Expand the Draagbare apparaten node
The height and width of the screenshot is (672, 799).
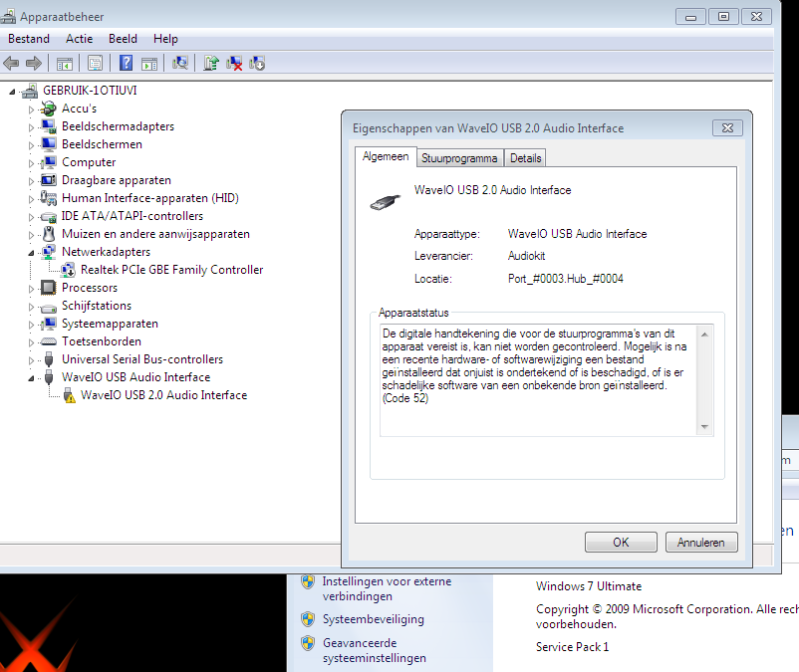pos(31,181)
